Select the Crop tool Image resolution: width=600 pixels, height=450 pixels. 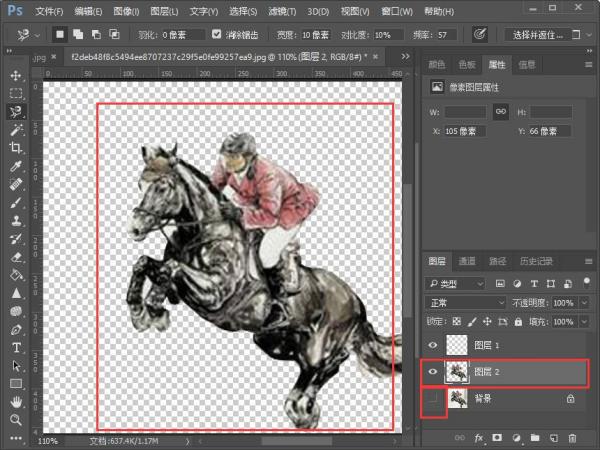16,148
